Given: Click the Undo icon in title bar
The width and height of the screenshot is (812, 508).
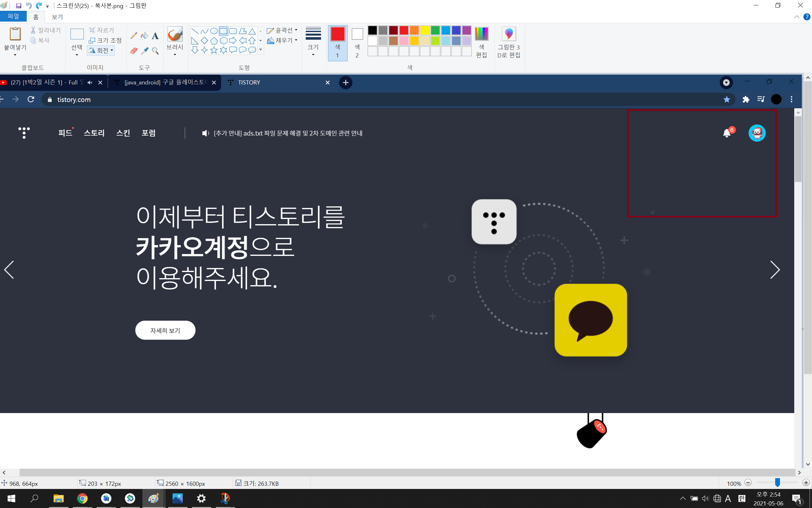Looking at the screenshot, I should click(x=29, y=6).
